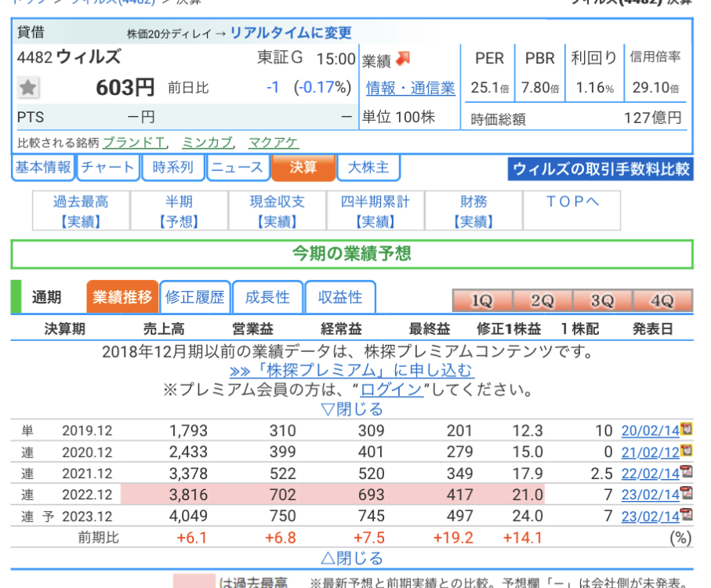Jump to 半期【予想】 section
Viewport: 711px width, 588px height.
click(179, 211)
